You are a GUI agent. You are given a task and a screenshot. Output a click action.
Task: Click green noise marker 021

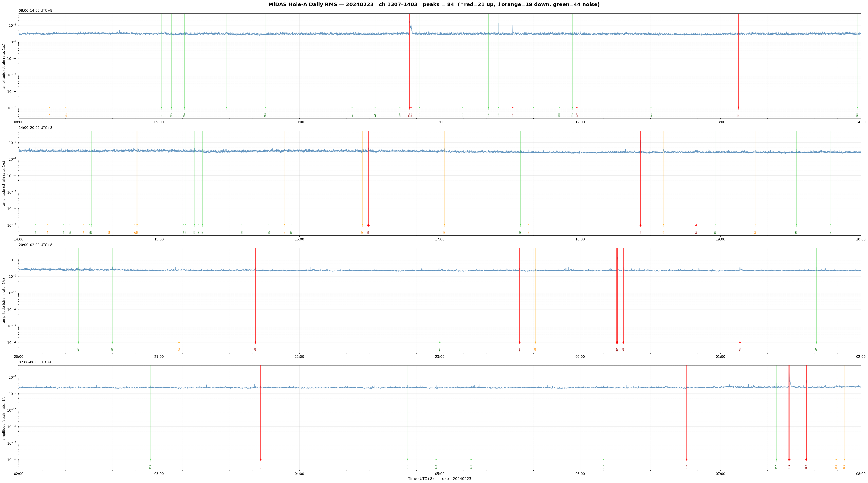point(651,108)
